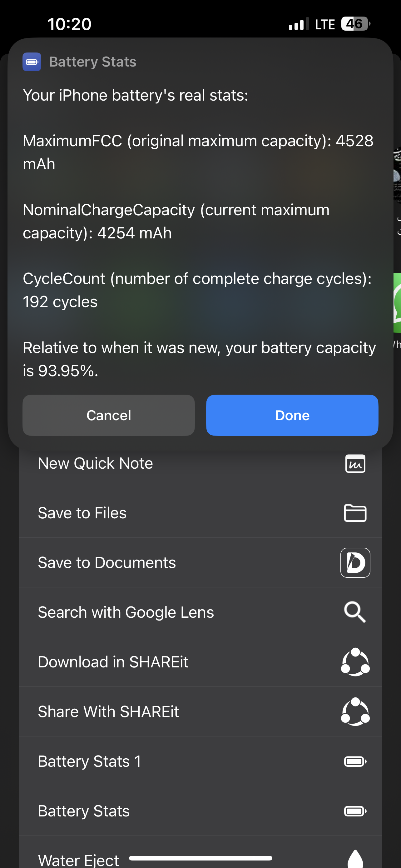Tap the Documents app D icon
The width and height of the screenshot is (401, 868).
click(355, 563)
